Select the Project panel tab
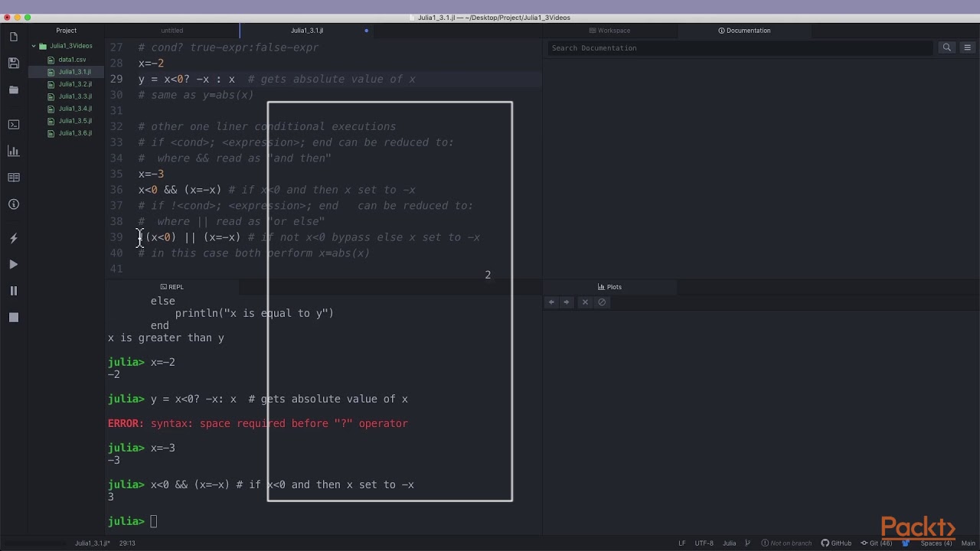 66,31
